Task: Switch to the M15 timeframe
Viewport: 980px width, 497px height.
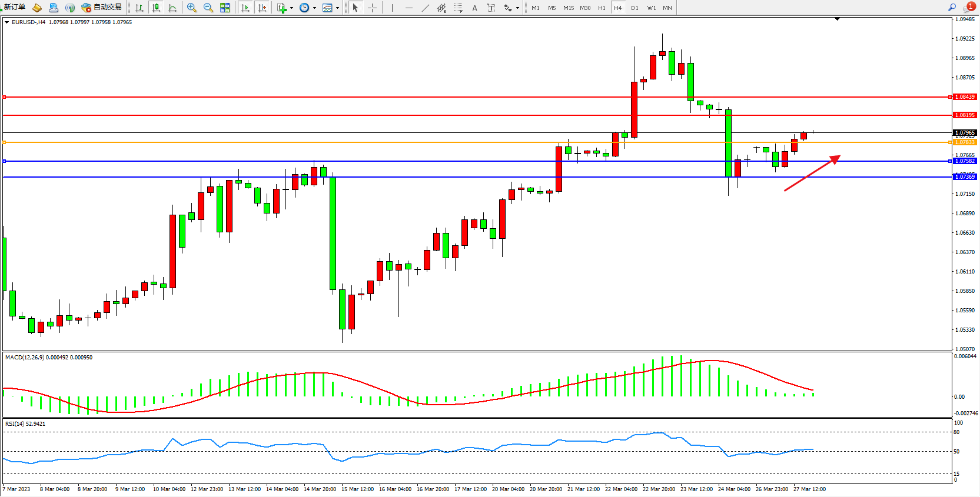Action: [568, 8]
